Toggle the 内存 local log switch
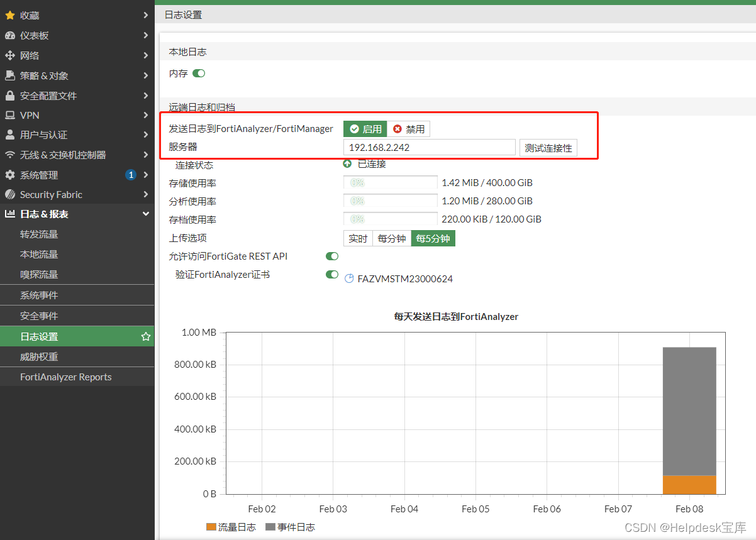Viewport: 756px width, 540px height. tap(199, 74)
